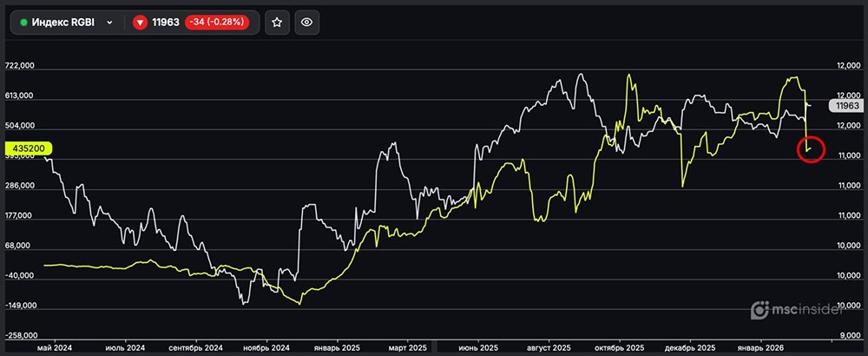Click the 722,000 left axis value

point(18,66)
